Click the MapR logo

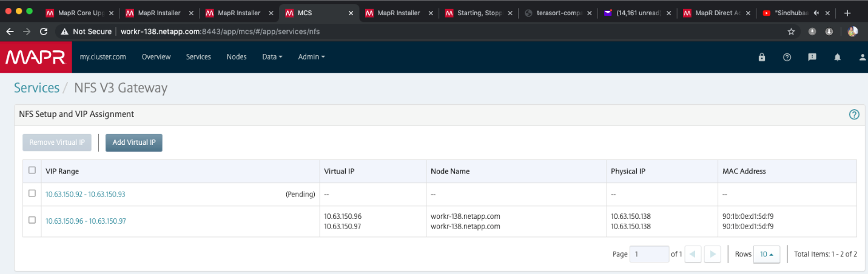point(36,57)
